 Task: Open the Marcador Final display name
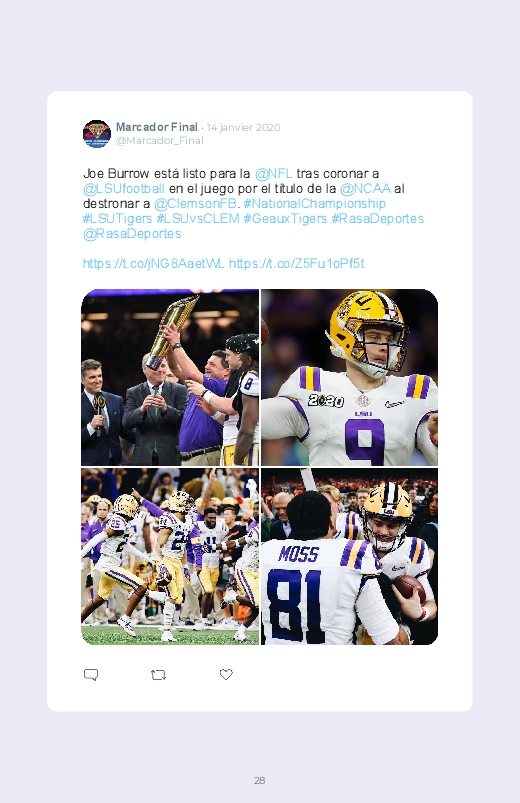(157, 126)
